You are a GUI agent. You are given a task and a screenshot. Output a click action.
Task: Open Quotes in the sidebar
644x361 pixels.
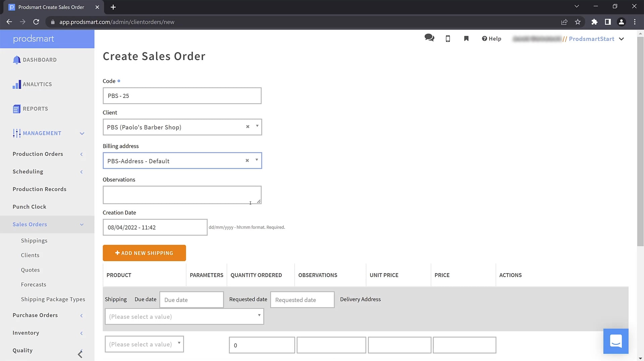[30, 270]
